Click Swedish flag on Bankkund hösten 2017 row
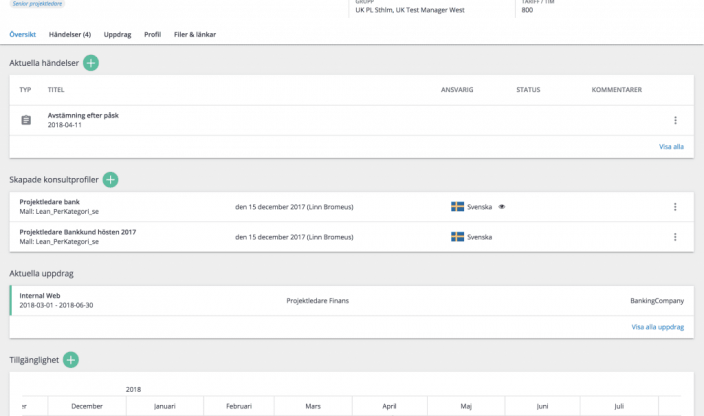704x416 pixels. pos(457,237)
